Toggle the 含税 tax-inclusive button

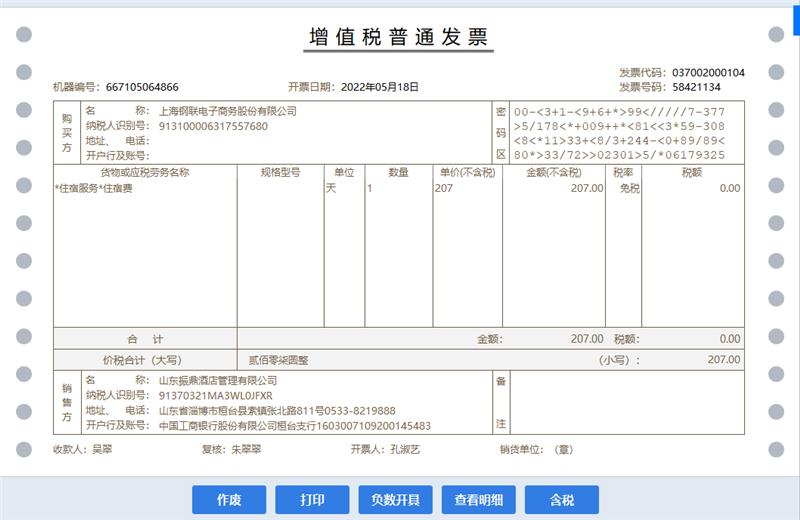tap(561, 500)
